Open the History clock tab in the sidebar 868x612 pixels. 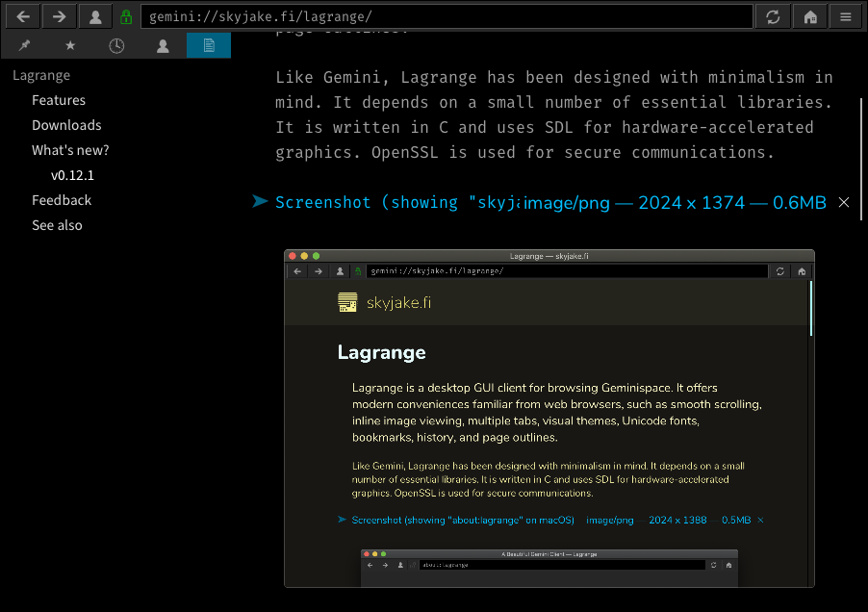116,45
